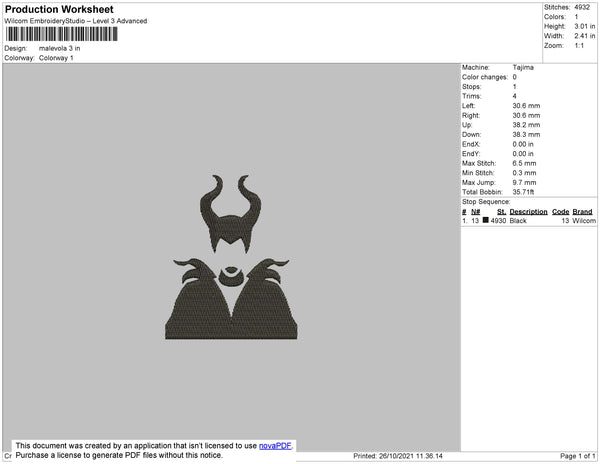Click the Max Stitch value 6.5 mm
Viewport: 600px width, 464px height.
pyautogui.click(x=524, y=163)
